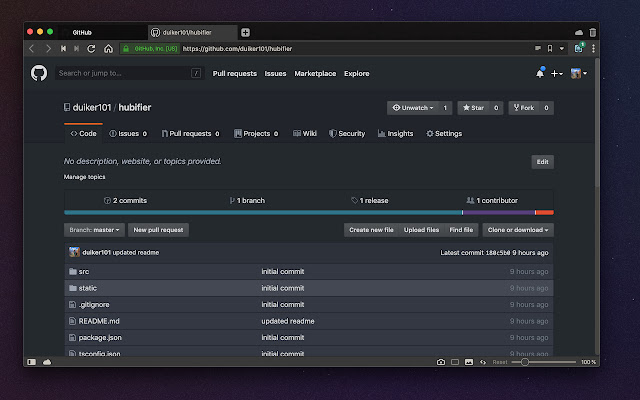This screenshot has width=640, height=400.
Task: Click the cloud sync icon in tab bar
Action: 579,32
